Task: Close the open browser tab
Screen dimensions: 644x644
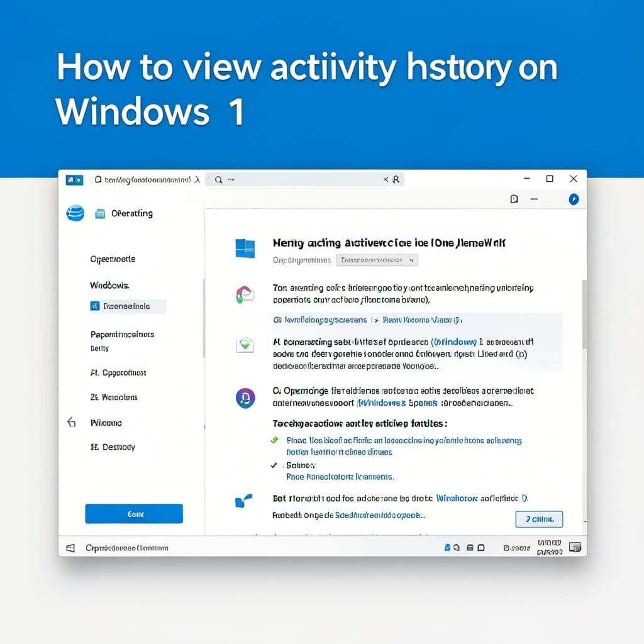Action: pyautogui.click(x=197, y=179)
